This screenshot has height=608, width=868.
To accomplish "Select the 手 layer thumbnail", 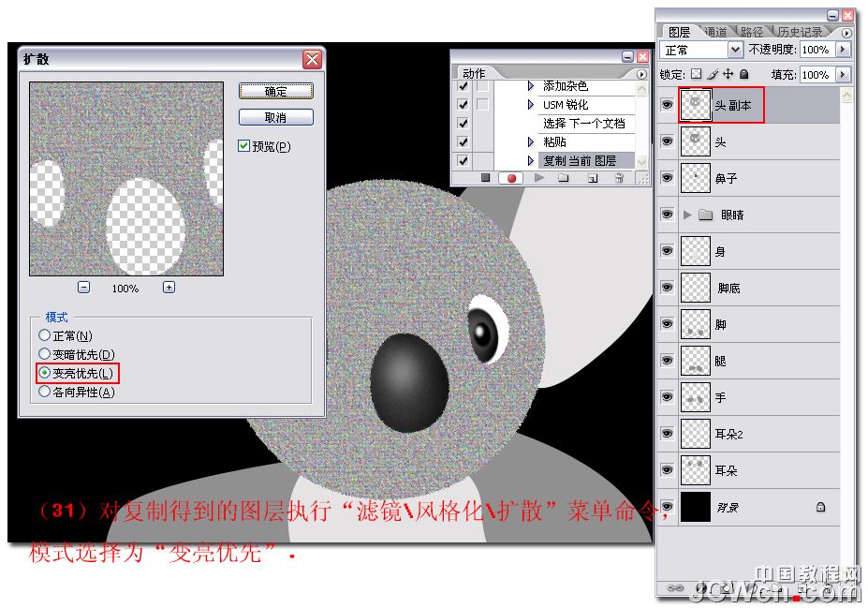I will click(x=696, y=397).
